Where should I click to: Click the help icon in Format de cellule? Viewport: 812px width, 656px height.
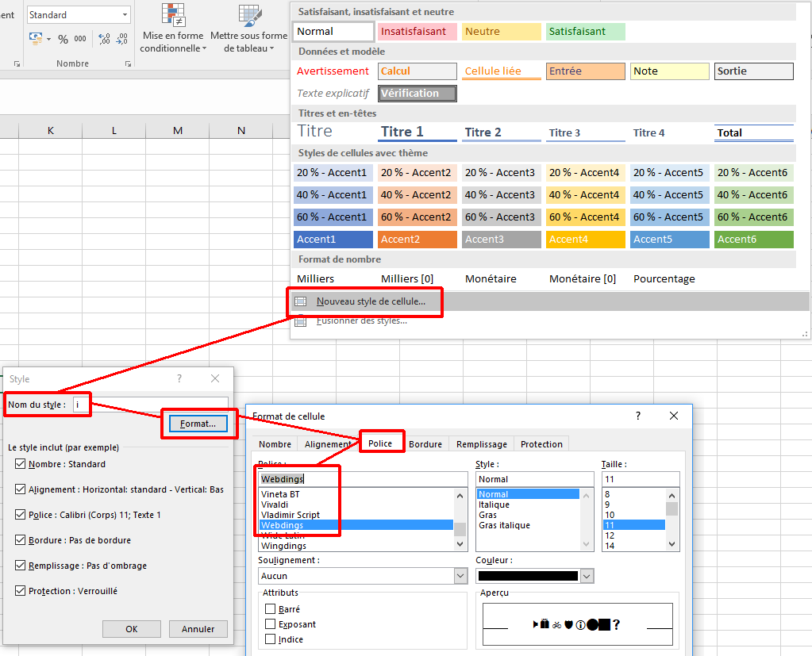coord(638,416)
